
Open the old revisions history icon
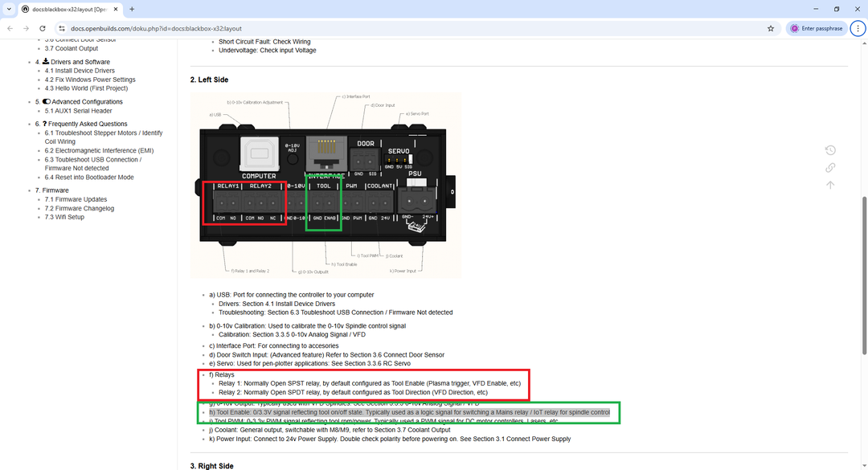click(x=830, y=150)
